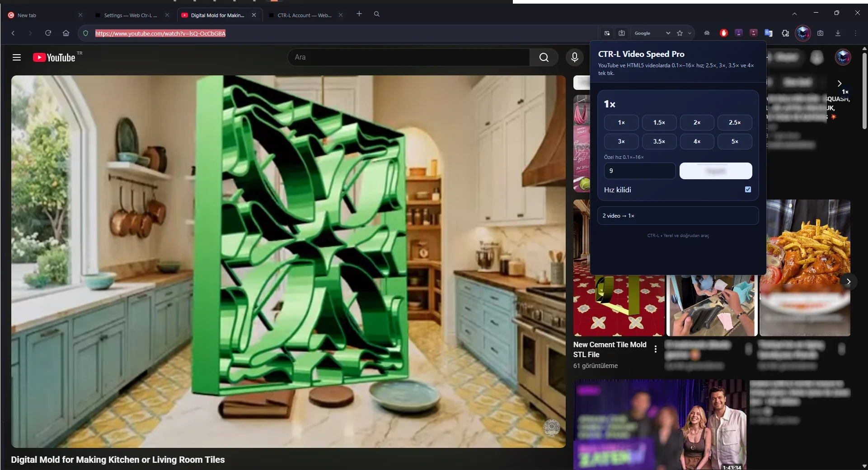The height and width of the screenshot is (470, 868).
Task: Switch to Settings — Web Ctr-L tab
Action: (131, 15)
